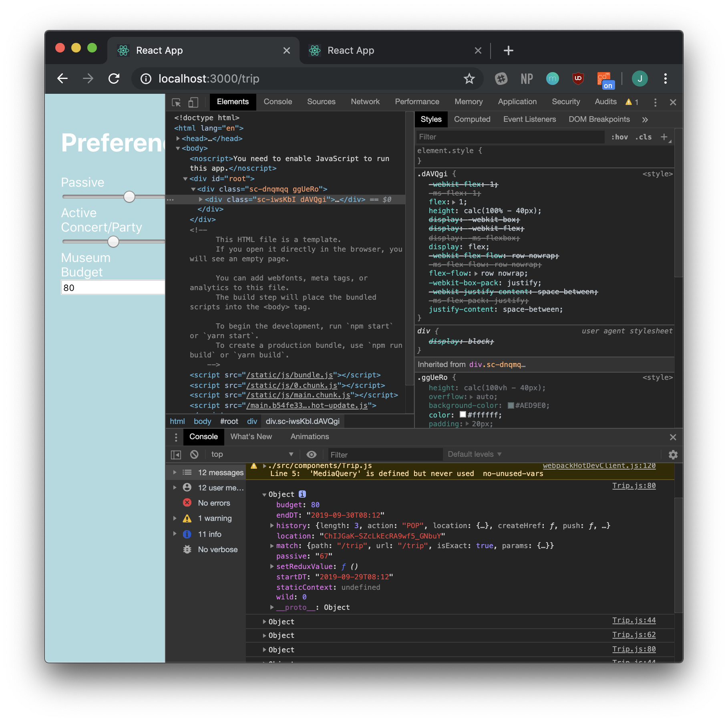Expand the head element node
Image resolution: width=728 pixels, height=722 pixels.
tap(178, 139)
